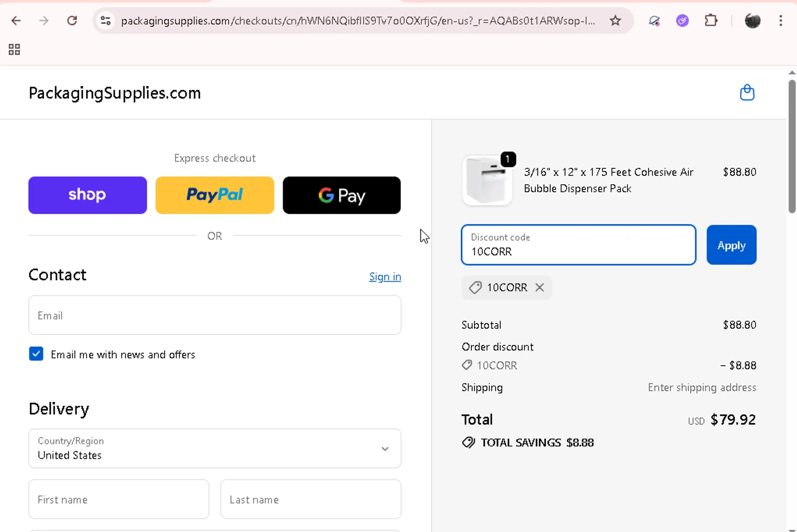This screenshot has height=532, width=797.
Task: Pay with Google Pay button
Action: point(342,195)
